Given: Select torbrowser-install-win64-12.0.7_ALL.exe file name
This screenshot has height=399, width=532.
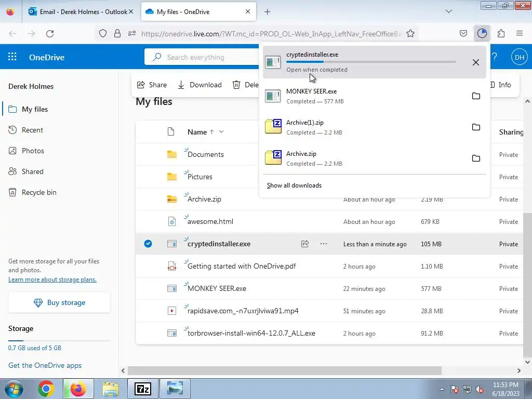Looking at the screenshot, I should [x=251, y=333].
